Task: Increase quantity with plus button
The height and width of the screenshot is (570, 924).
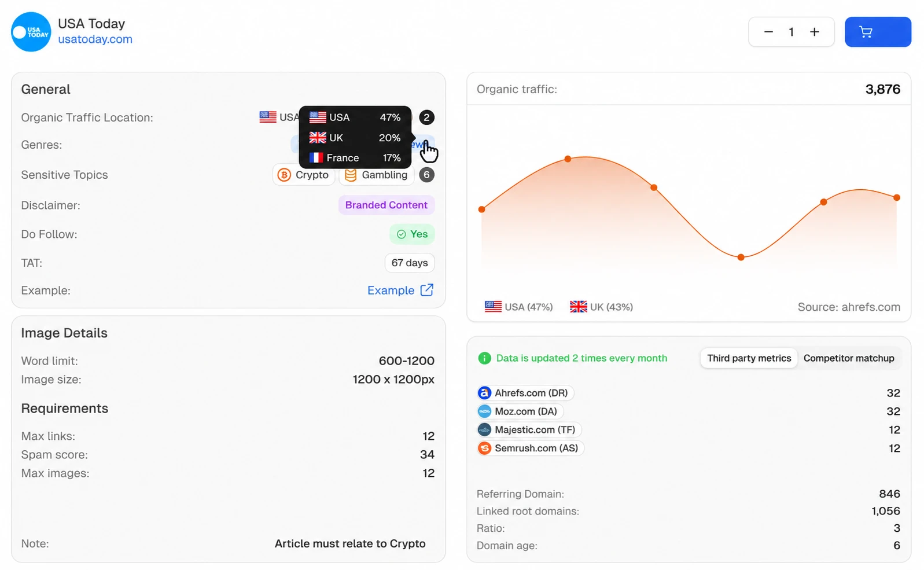Action: click(814, 32)
